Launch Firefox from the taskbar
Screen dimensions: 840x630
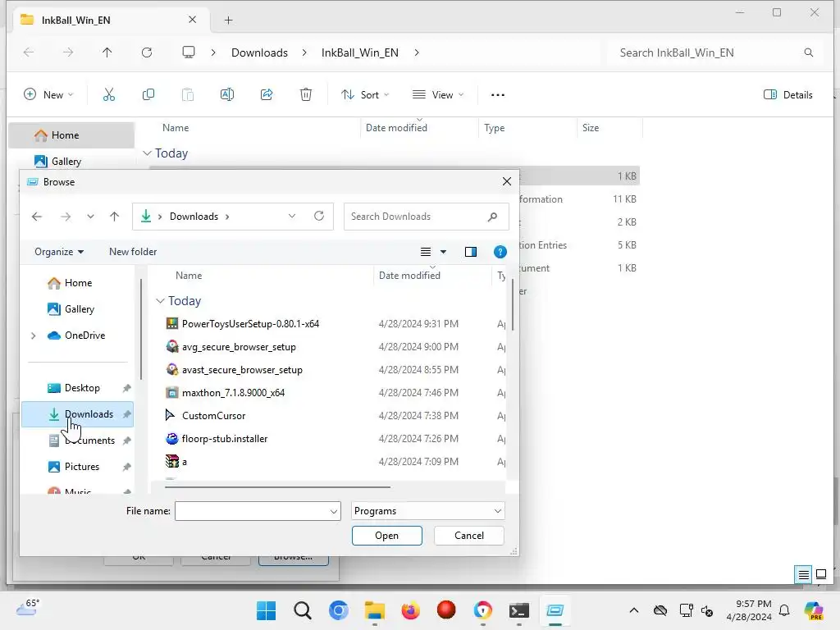point(410,610)
